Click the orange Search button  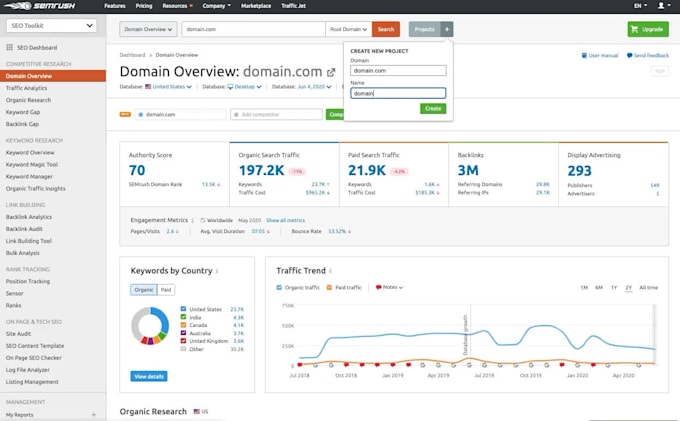click(386, 29)
